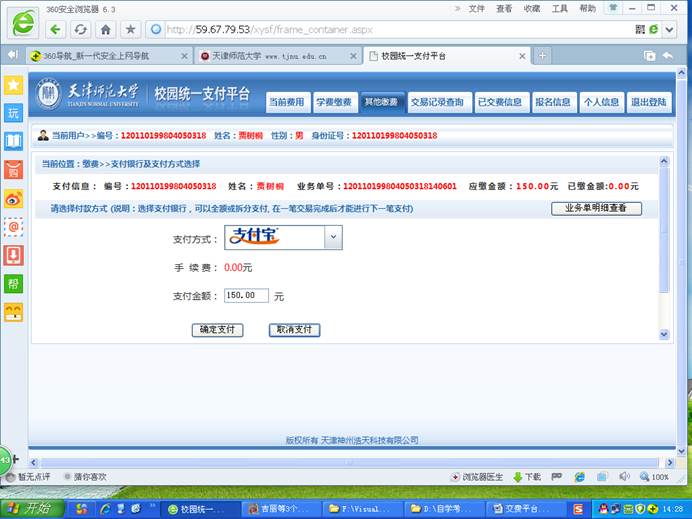Open the 交易记录查询 navigation tab
Viewport: 692px width, 519px height.
(x=439, y=102)
